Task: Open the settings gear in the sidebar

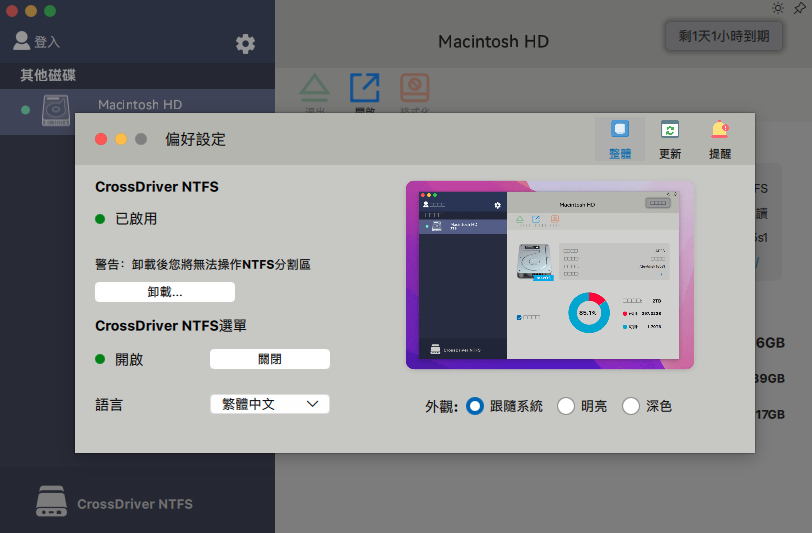Action: click(245, 44)
